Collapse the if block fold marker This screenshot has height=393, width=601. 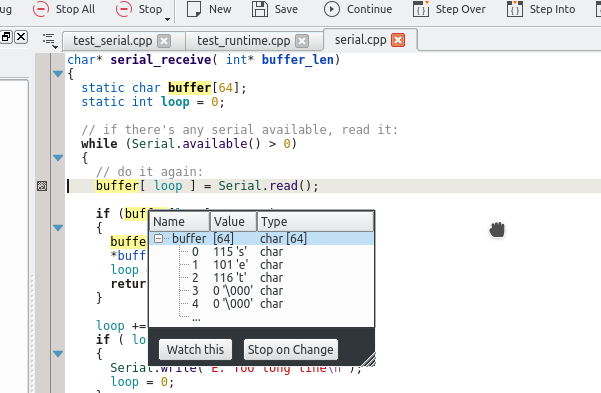[x=58, y=228]
